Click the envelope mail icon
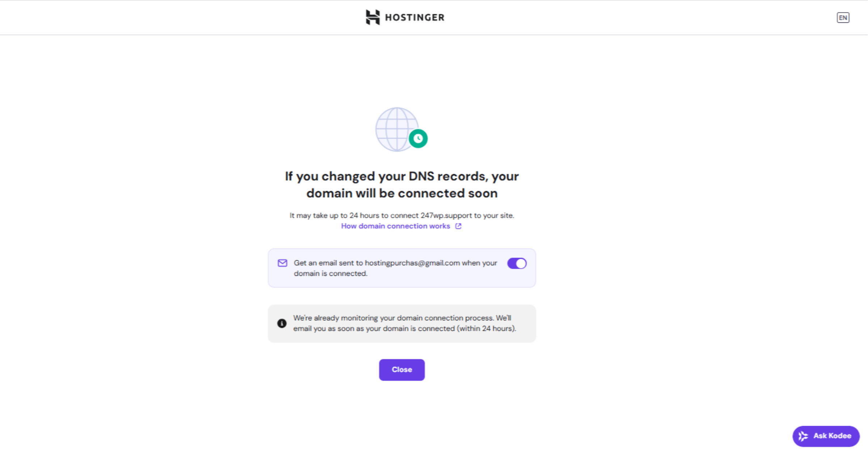 click(x=282, y=263)
